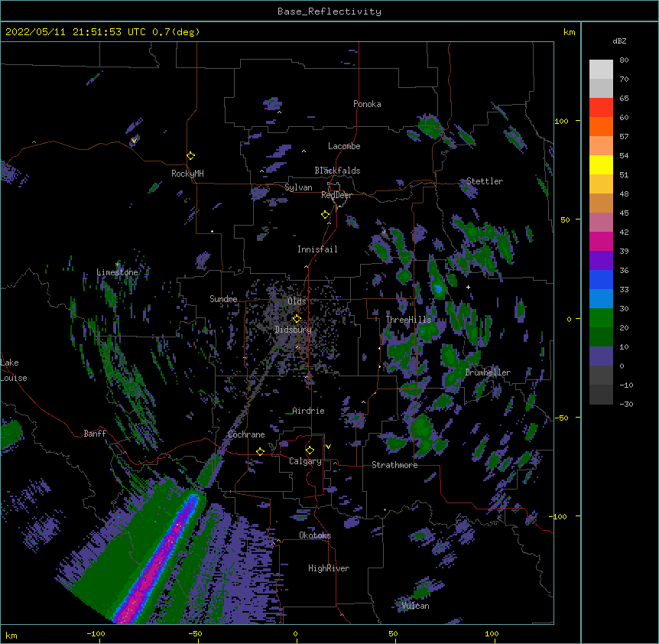Pick the yellow 54 dBZ legend color

click(x=601, y=164)
